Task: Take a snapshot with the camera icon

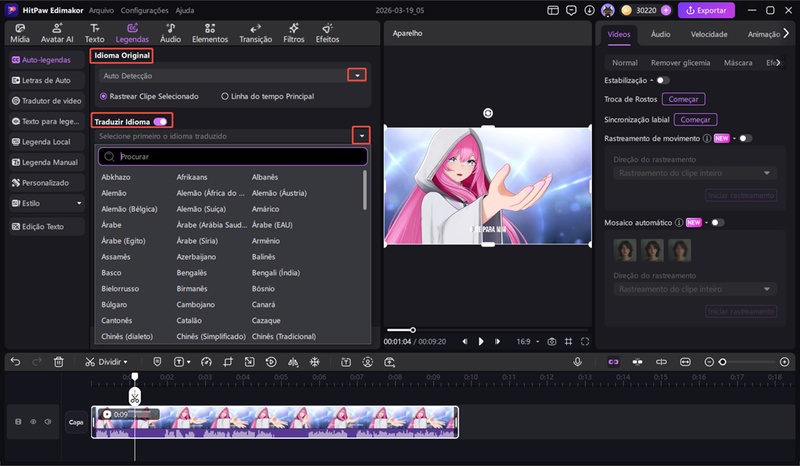Action: tap(552, 341)
